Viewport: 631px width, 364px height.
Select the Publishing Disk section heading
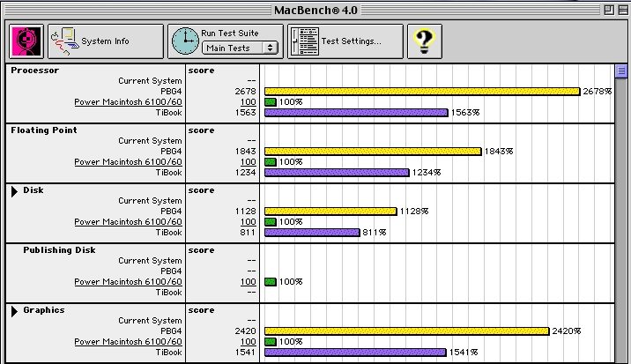click(x=59, y=250)
